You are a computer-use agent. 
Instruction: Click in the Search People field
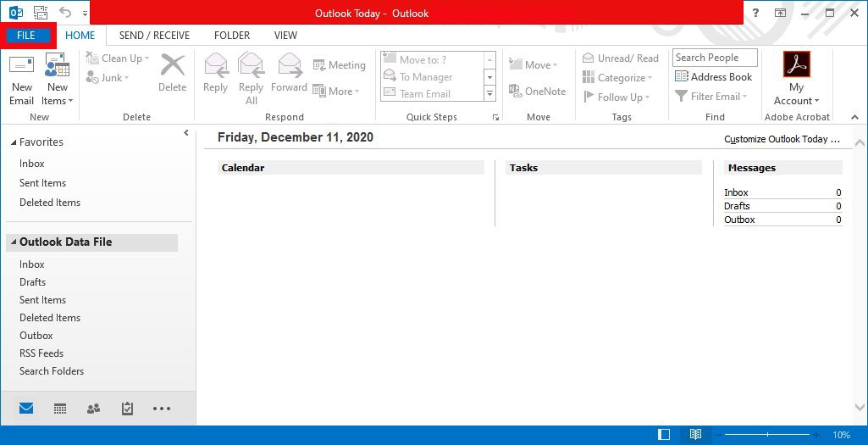point(715,58)
